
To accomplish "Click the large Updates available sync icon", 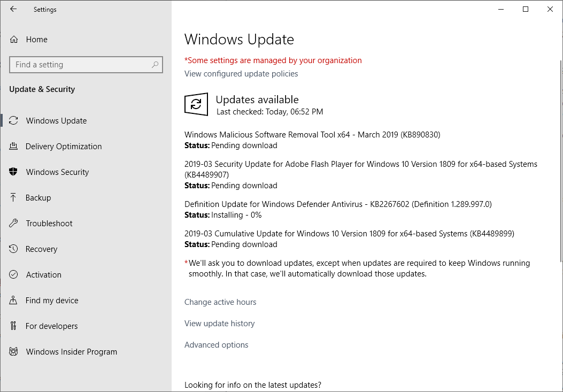I will (x=196, y=104).
